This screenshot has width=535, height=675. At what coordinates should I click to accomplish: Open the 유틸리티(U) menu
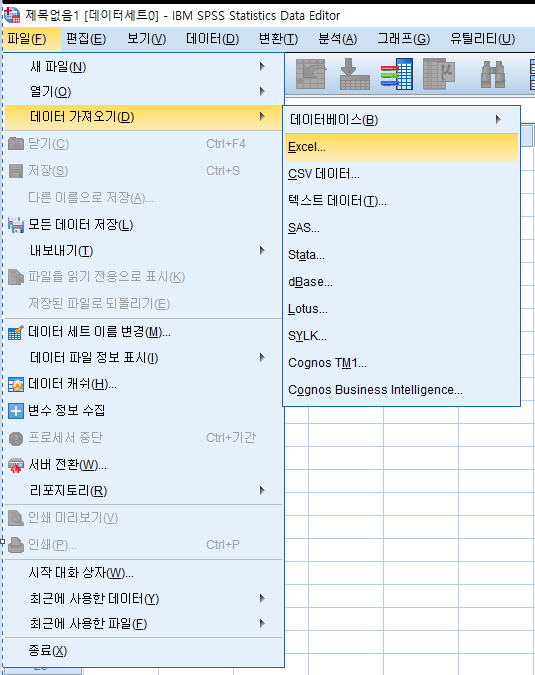(482, 39)
